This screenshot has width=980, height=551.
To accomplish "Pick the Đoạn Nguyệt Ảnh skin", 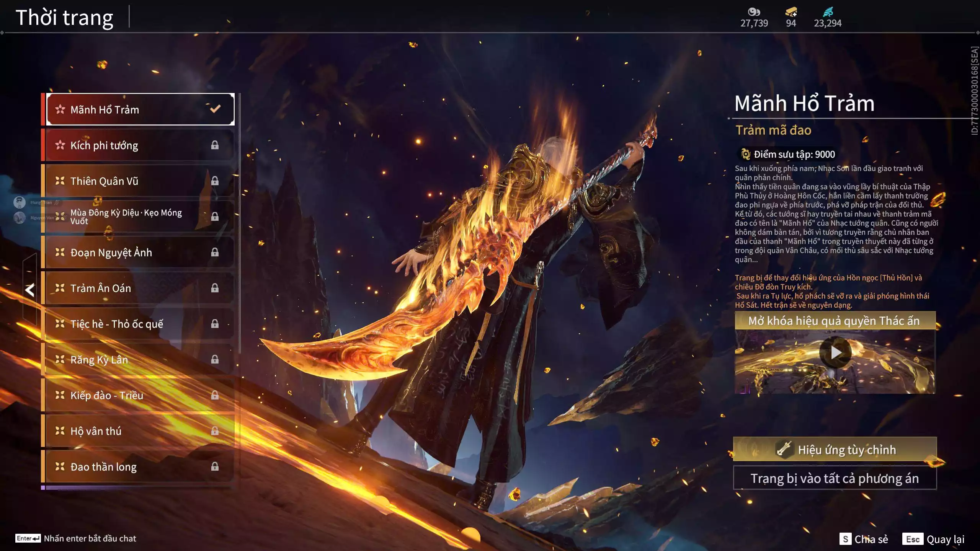I will [x=139, y=252].
